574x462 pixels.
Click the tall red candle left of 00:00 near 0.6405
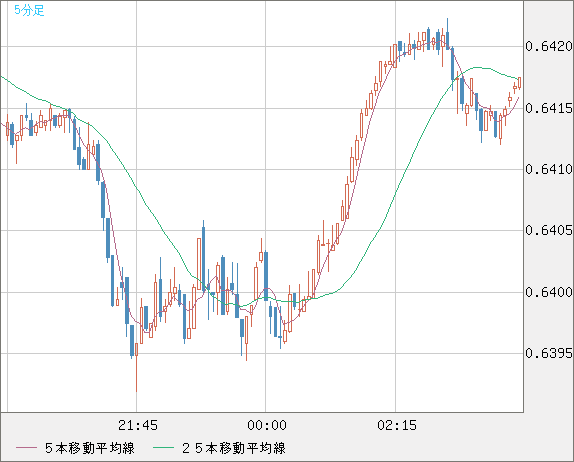click(x=199, y=264)
